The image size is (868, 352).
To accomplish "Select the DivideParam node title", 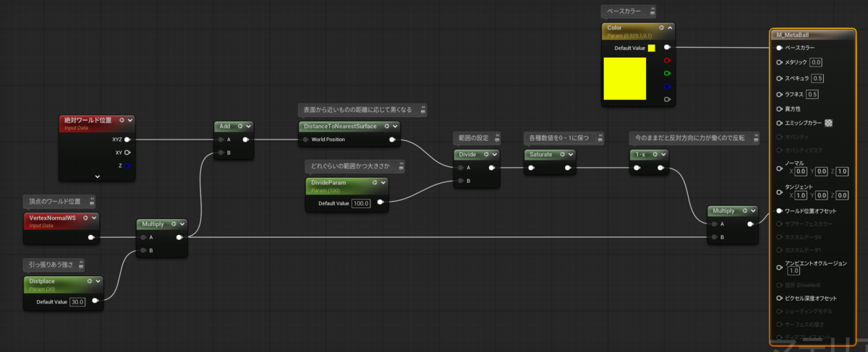I will (328, 183).
